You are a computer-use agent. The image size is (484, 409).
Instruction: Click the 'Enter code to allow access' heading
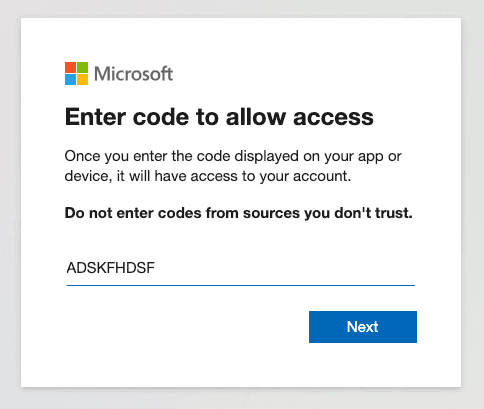coord(219,117)
